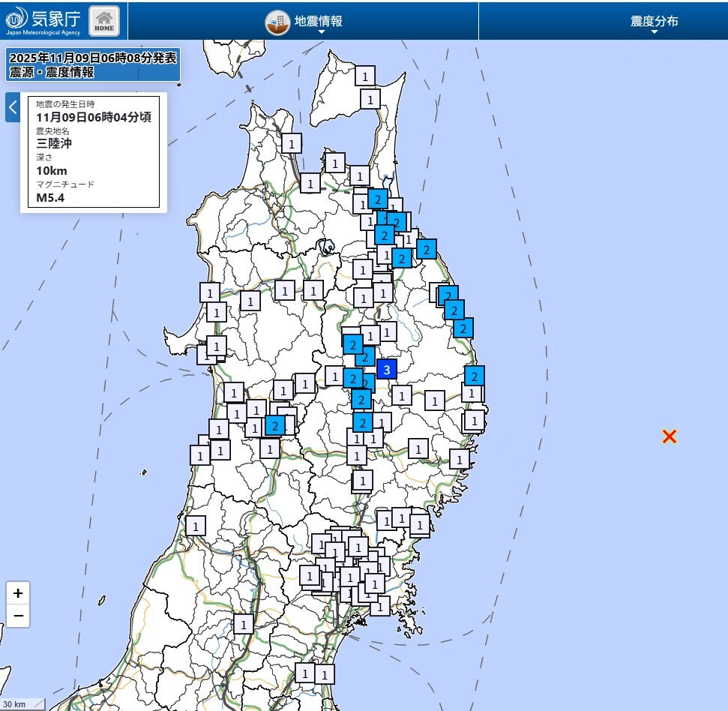The height and width of the screenshot is (711, 728).
Task: Click the HOME house icon button
Action: point(103,20)
